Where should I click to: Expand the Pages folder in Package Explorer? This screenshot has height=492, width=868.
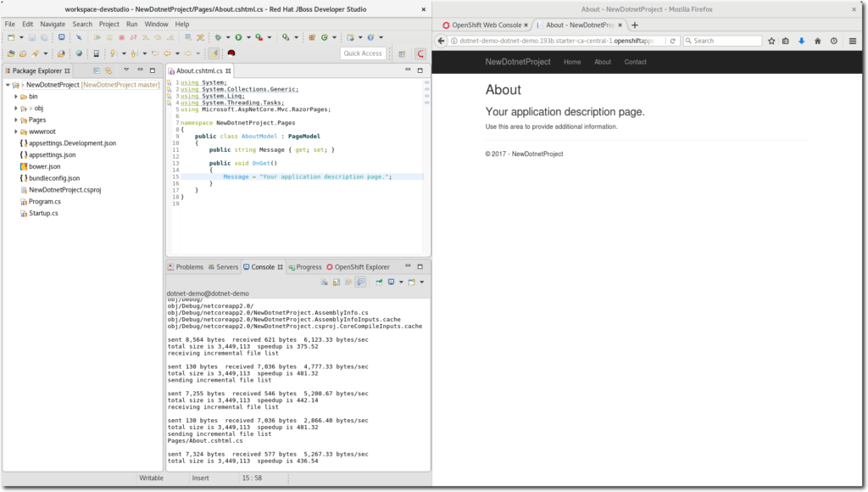[16, 120]
